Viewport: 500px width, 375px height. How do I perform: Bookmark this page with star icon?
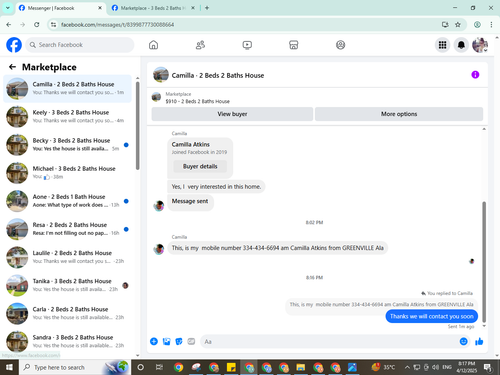458,24
